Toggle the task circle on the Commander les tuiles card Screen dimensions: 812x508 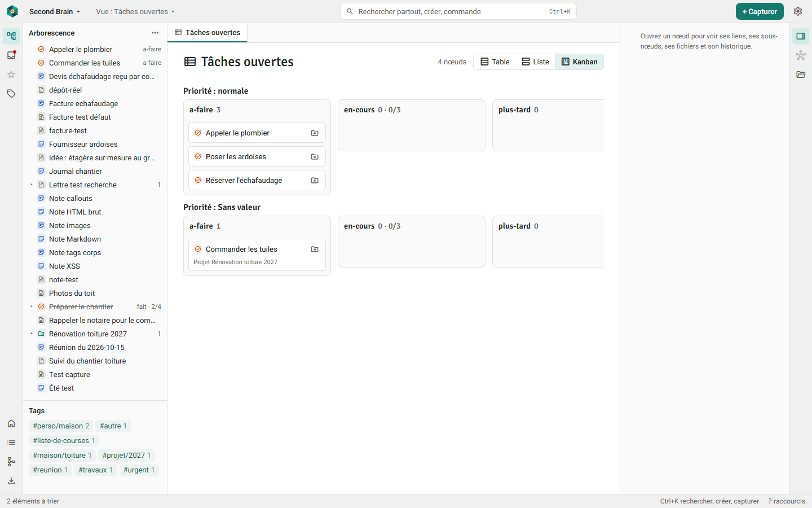coord(198,249)
